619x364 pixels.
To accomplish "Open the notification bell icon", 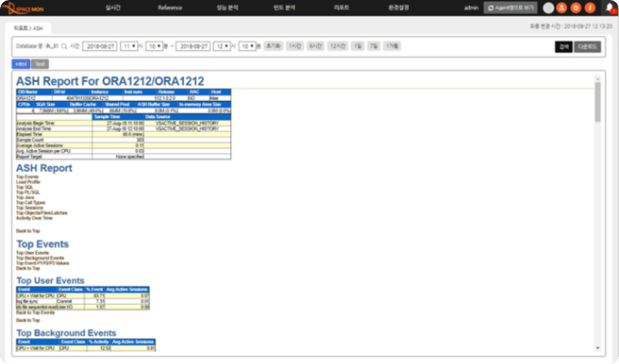I will [x=610, y=8].
